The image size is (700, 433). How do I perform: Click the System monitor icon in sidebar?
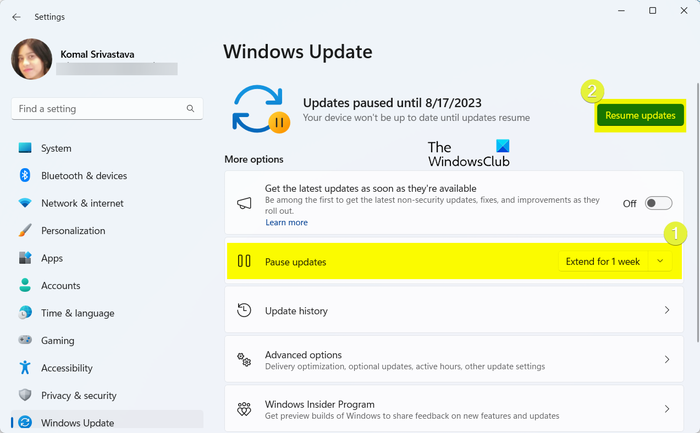click(25, 148)
